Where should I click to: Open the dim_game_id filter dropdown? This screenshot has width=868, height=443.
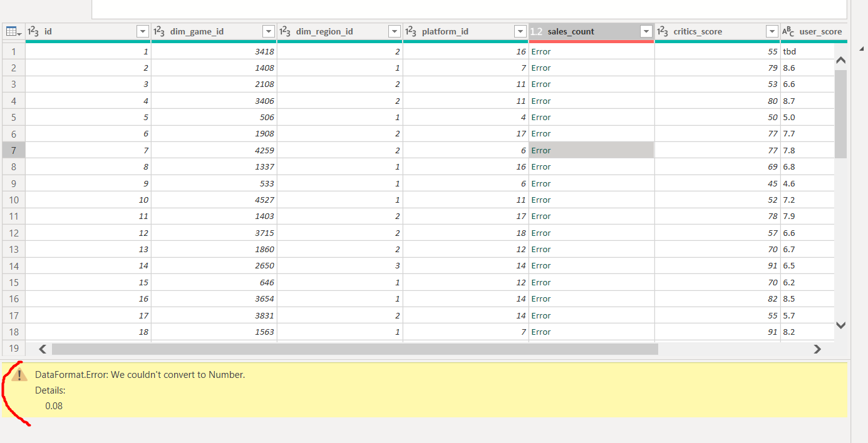click(x=269, y=31)
